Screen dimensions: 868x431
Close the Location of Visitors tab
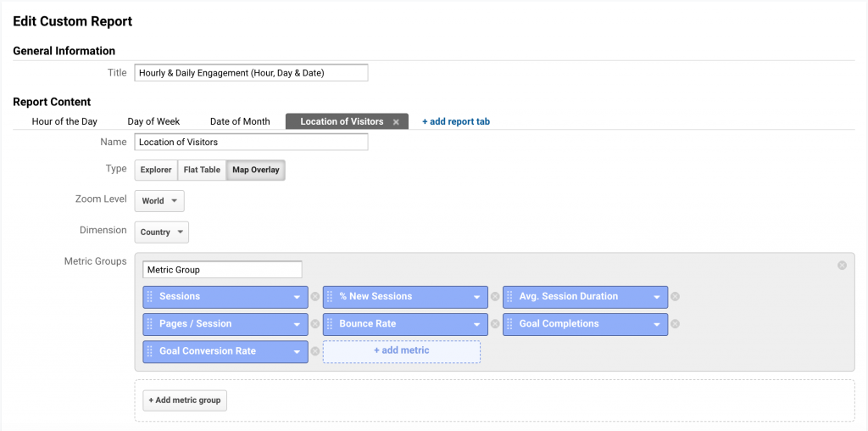click(x=396, y=122)
